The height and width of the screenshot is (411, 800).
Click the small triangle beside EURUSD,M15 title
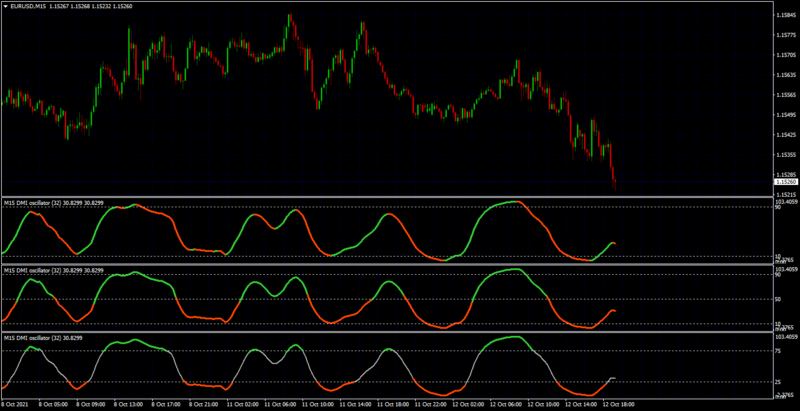click(6, 7)
